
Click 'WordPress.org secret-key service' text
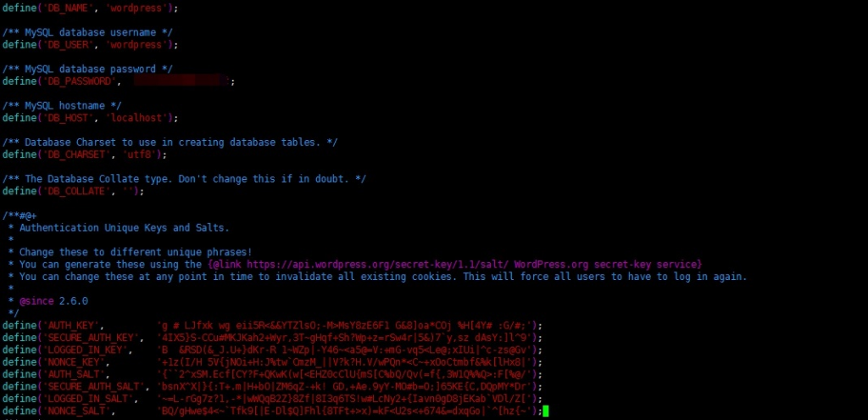(x=608, y=264)
